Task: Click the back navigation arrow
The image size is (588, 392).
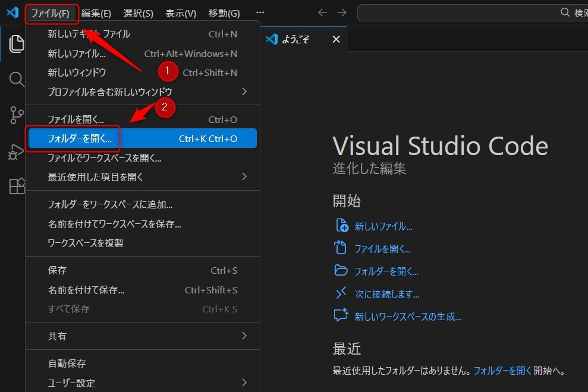Action: click(x=322, y=12)
